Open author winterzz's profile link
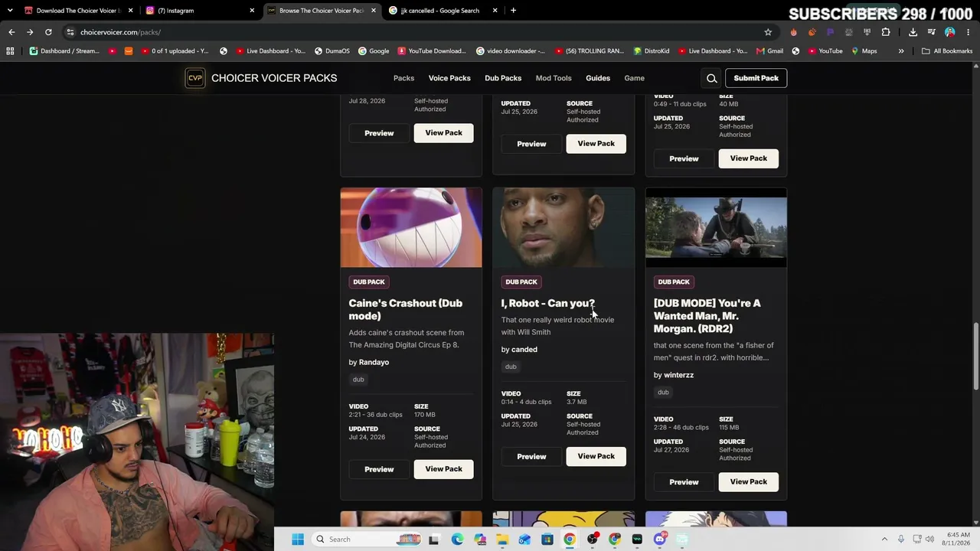 (x=679, y=375)
